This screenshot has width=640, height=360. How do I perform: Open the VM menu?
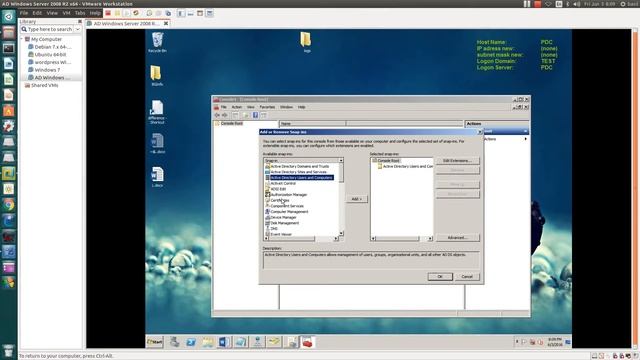pos(66,13)
